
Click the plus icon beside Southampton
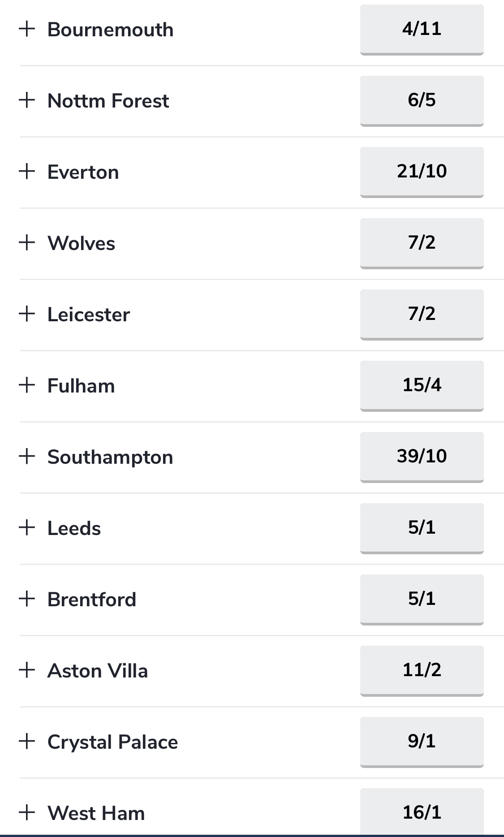pos(27,456)
